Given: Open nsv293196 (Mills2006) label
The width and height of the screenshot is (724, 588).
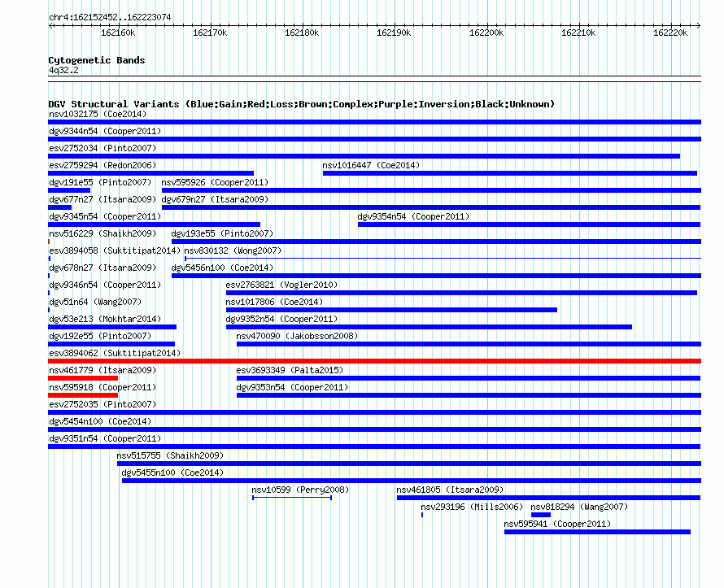Looking at the screenshot, I should 472,507.
